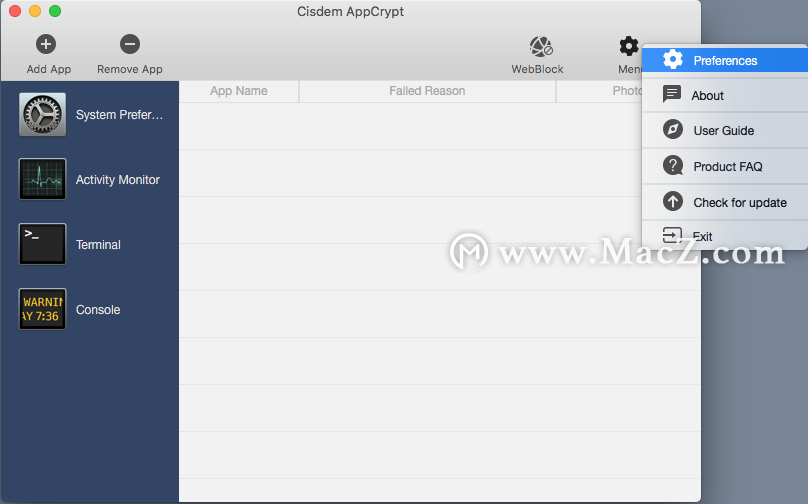808x504 pixels.
Task: Click the Menu gear icon in toolbar
Action: point(629,46)
